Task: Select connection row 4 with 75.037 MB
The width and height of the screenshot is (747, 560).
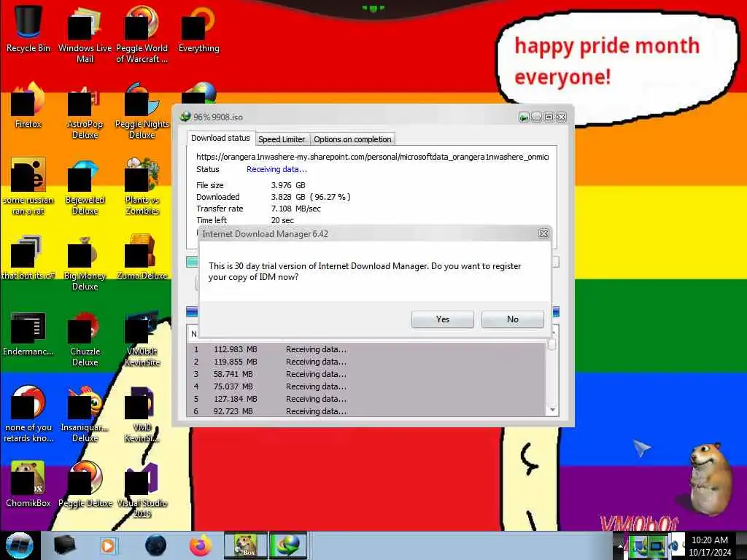Action: (366, 386)
